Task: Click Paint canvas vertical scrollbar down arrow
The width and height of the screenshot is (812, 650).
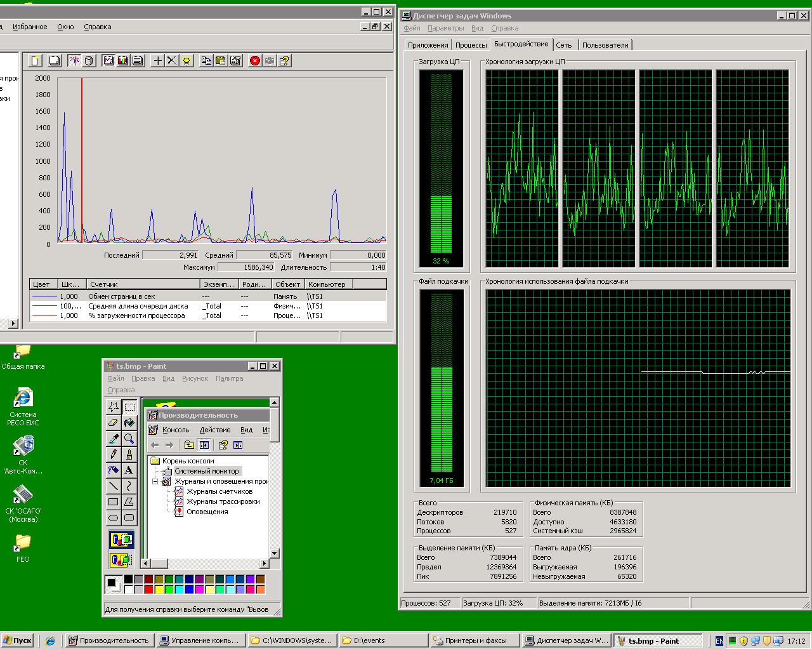Action: tap(274, 553)
